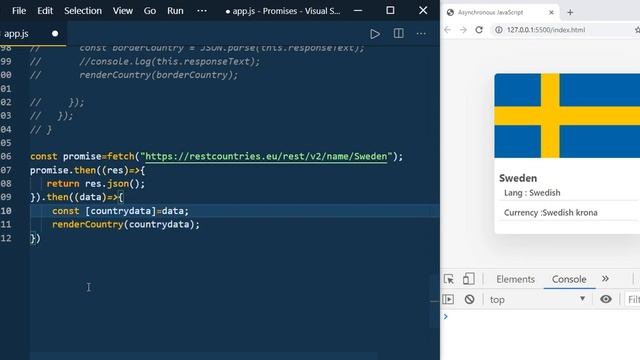
Task: Go back in the browser
Action: coord(448,30)
